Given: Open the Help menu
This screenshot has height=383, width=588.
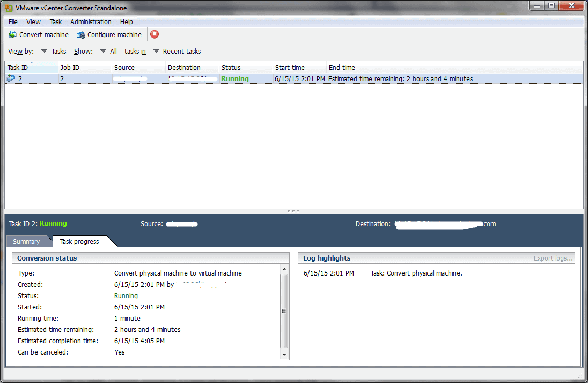Looking at the screenshot, I should coord(127,22).
